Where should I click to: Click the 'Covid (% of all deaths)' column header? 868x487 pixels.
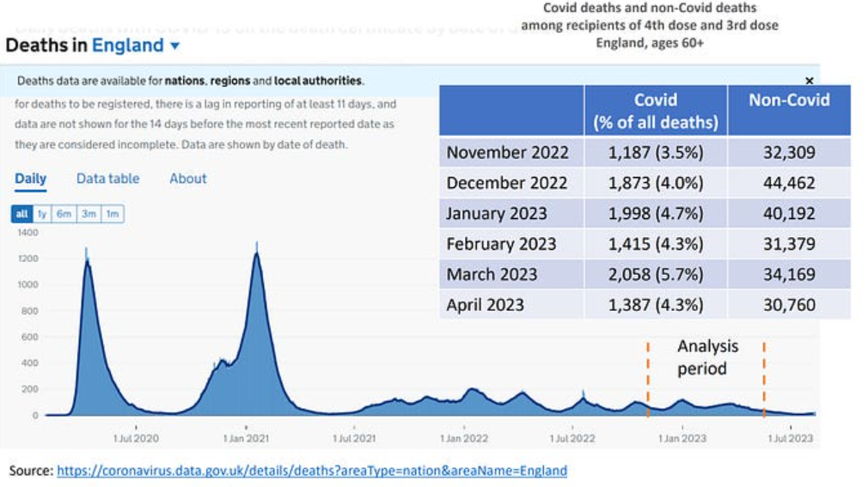pos(655,111)
